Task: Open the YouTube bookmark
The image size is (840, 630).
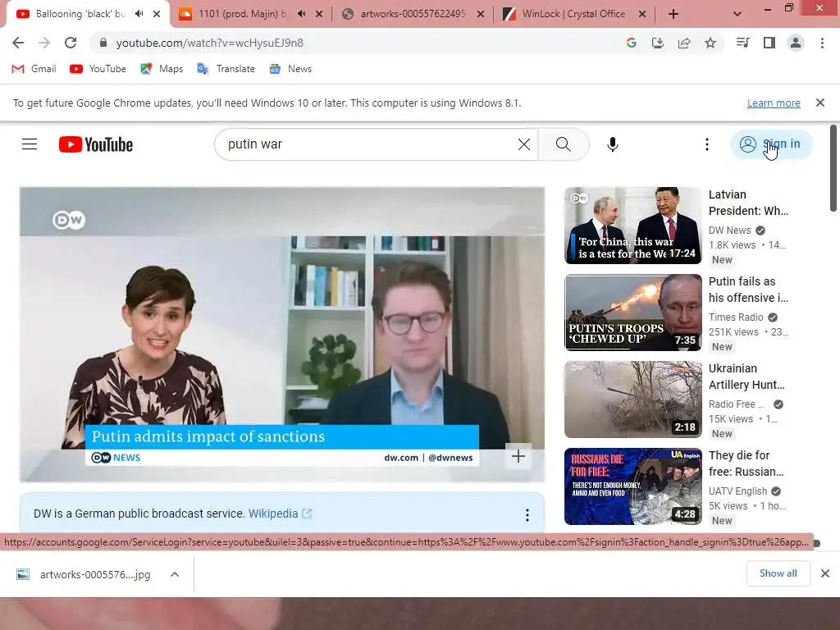Action: (98, 69)
